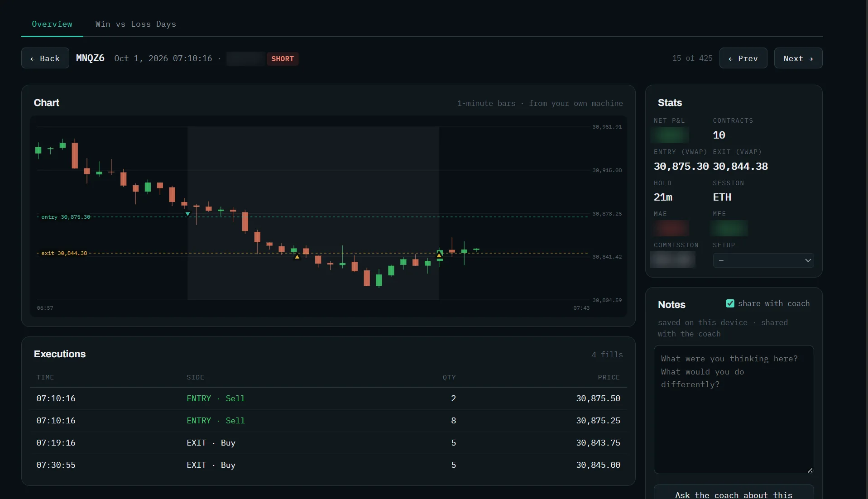This screenshot has width=868, height=499.
Task: Click Ask the coach about this button
Action: click(734, 494)
